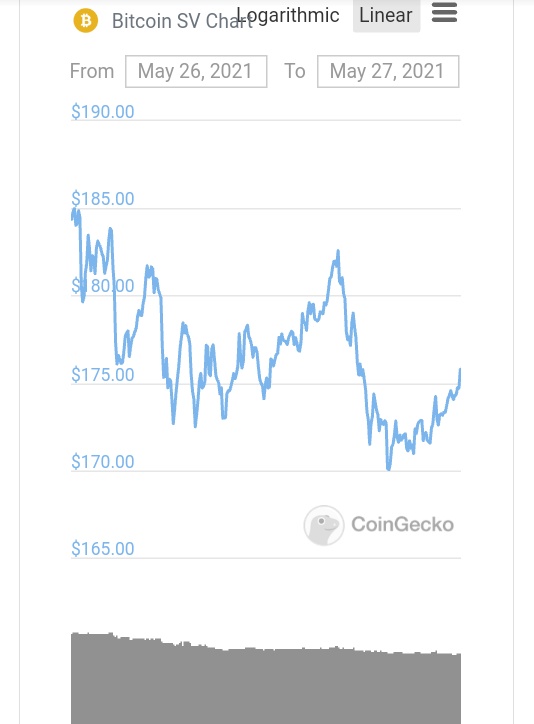The width and height of the screenshot is (534, 724).
Task: Click the price line's mid-chart peak near $182
Action: point(338,253)
